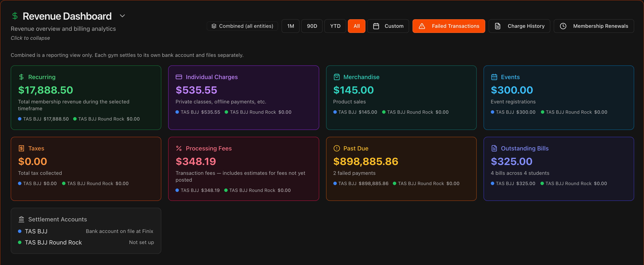Select the All time range
Screen dimensions: 644x265
coord(356,26)
